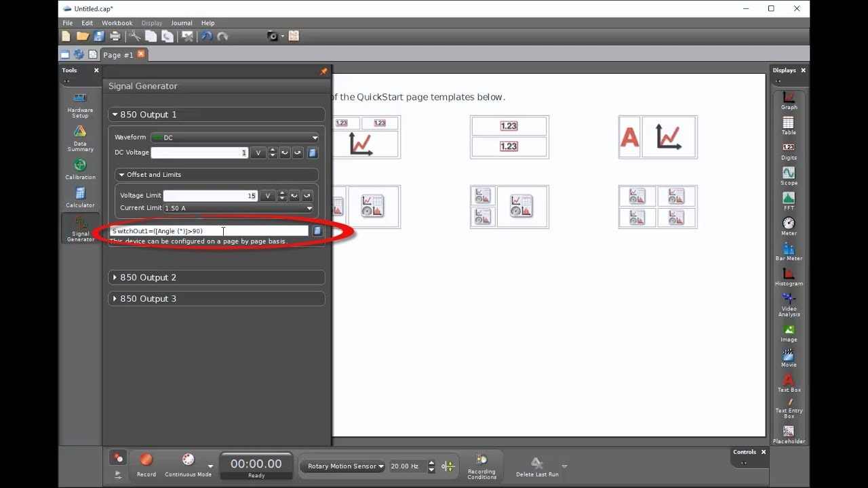Toggle the Signal Generator tool
Image resolution: width=868 pixels, height=488 pixels.
tap(80, 228)
